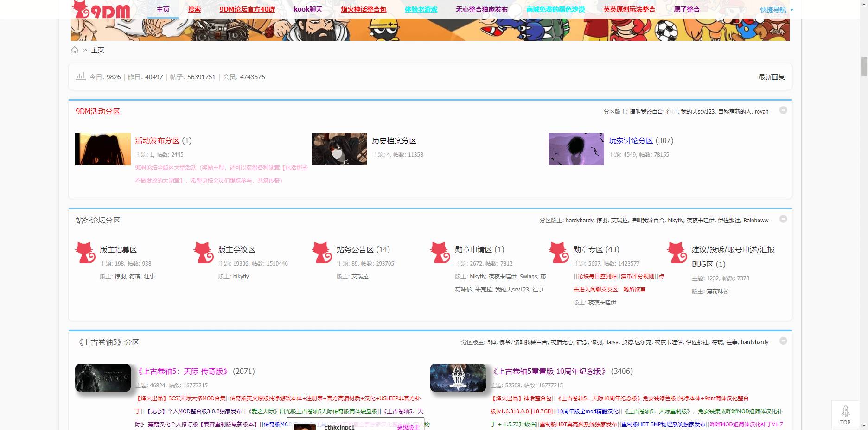
Task: Click the 勋章申请区 cat icon
Action: click(440, 253)
